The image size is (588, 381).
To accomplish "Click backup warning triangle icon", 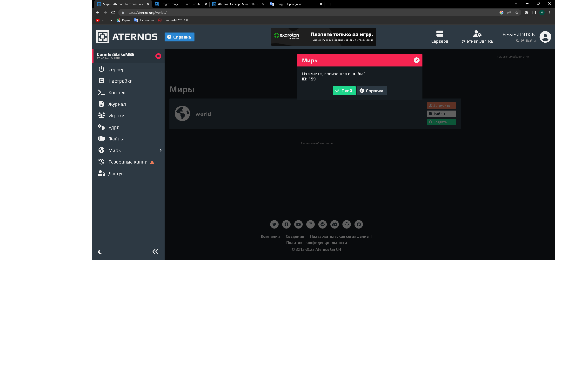I will pos(152,162).
